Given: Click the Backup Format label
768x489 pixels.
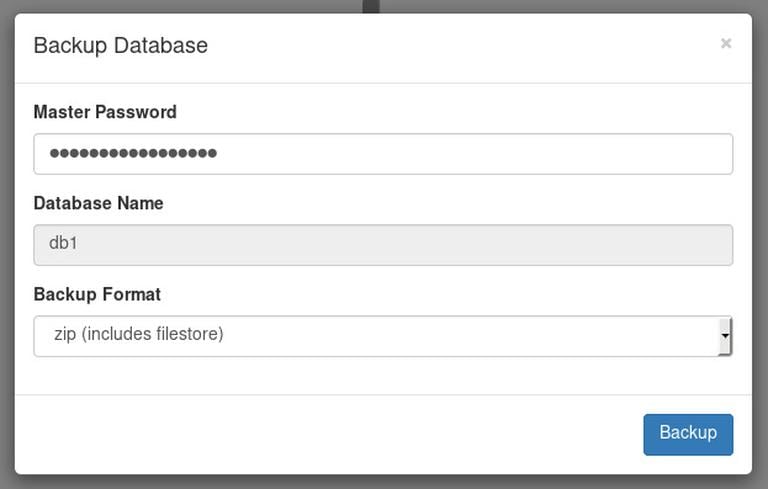Looking at the screenshot, I should [97, 294].
